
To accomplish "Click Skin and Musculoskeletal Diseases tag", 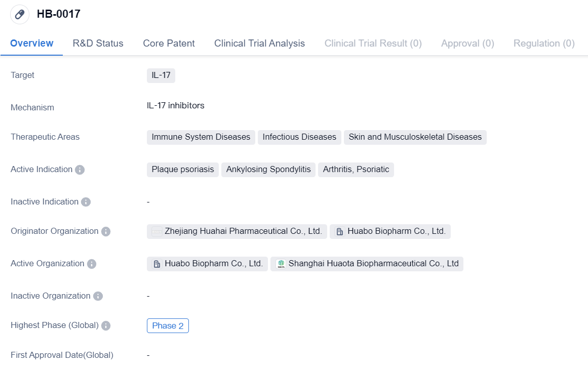I will coord(415,137).
